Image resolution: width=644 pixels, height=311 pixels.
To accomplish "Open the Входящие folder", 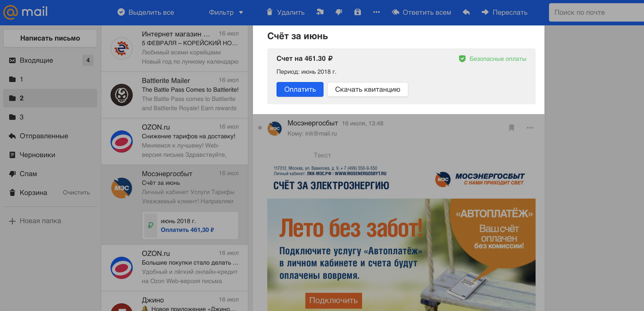I will (x=50, y=60).
